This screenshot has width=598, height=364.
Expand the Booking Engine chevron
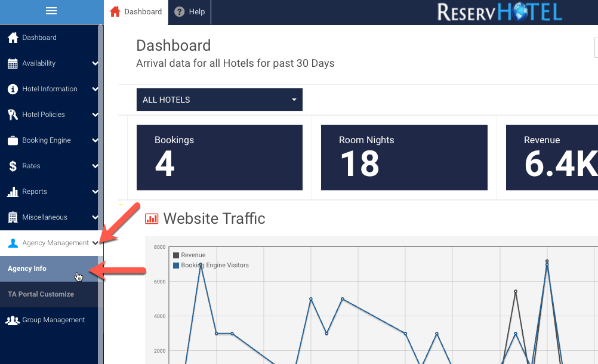pos(95,140)
